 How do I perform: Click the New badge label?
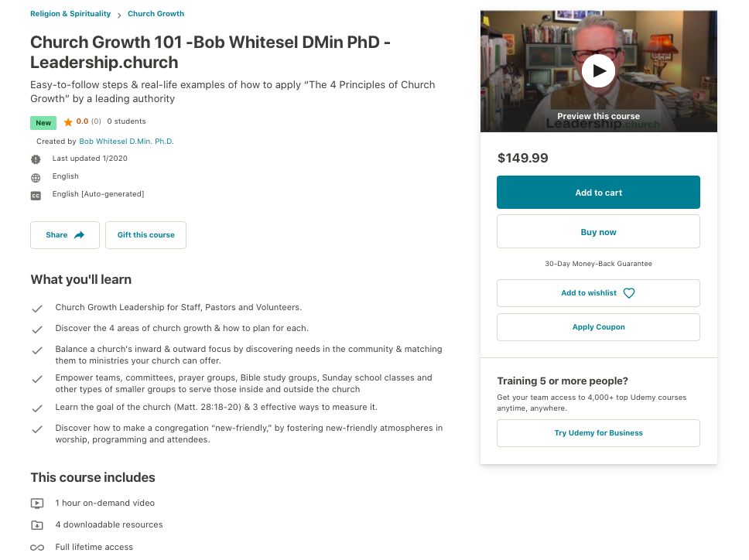[43, 122]
